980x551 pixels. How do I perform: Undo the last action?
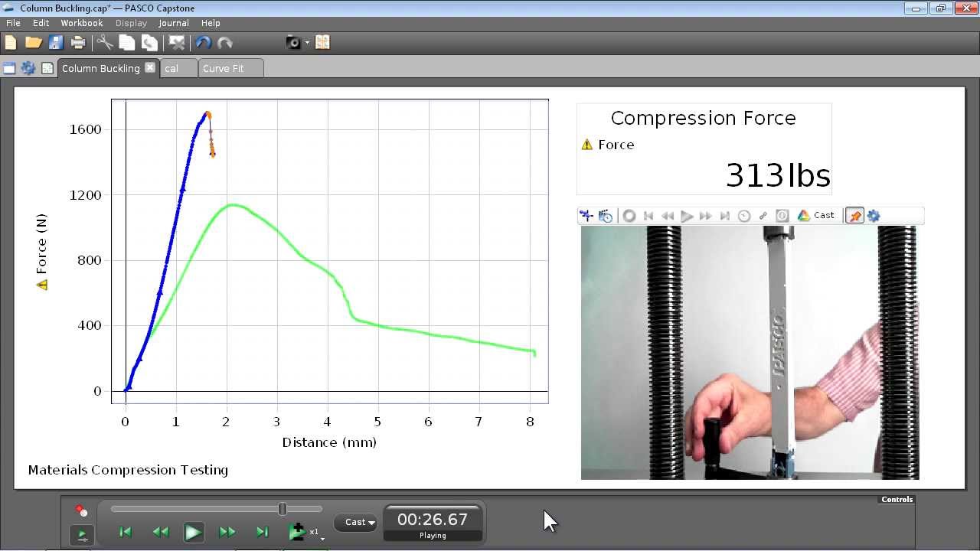(203, 43)
